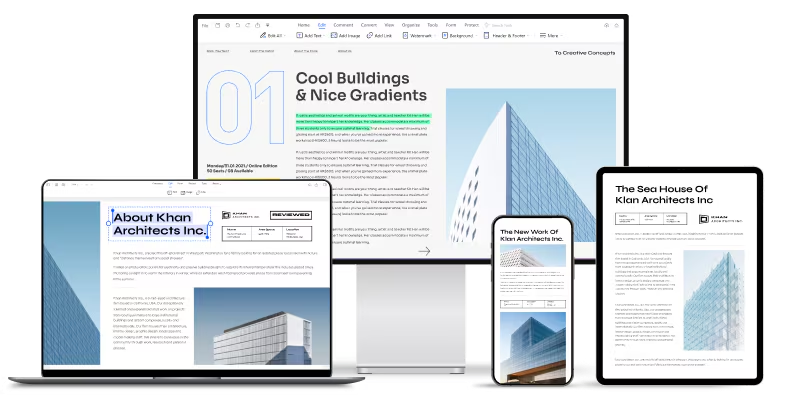Click 'The New Work Of Klan Architects Inc.' on phone
This screenshot has width=800, height=406.
[x=532, y=235]
